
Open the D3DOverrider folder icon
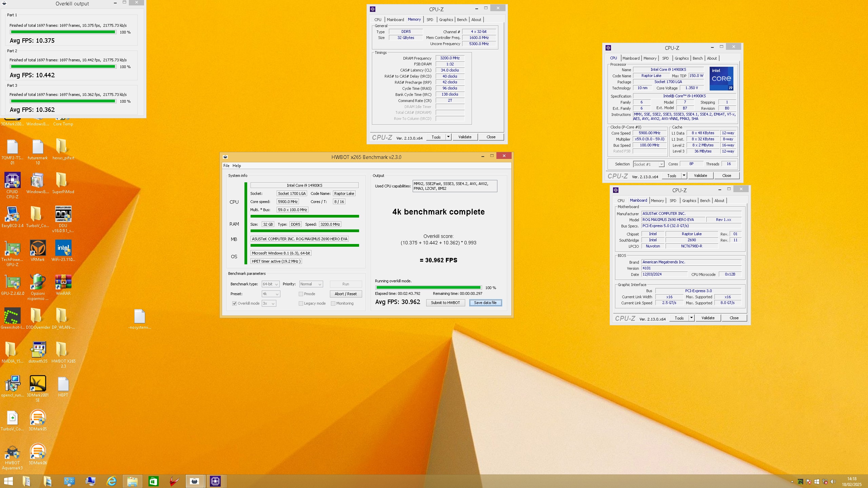pos(38,319)
